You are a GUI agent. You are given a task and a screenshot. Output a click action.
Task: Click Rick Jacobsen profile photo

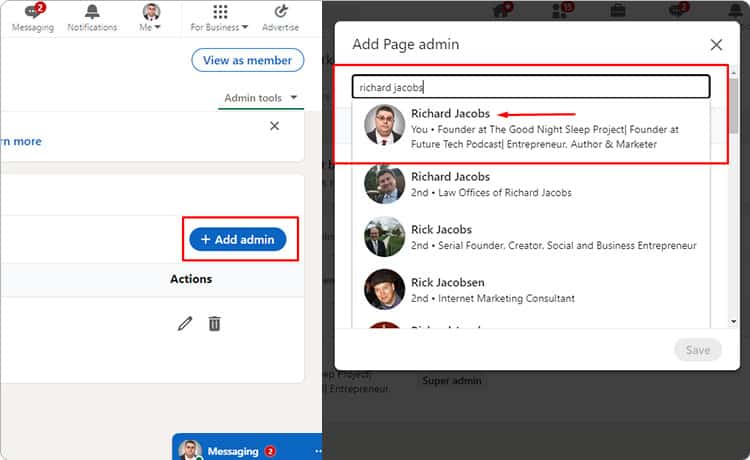384,289
